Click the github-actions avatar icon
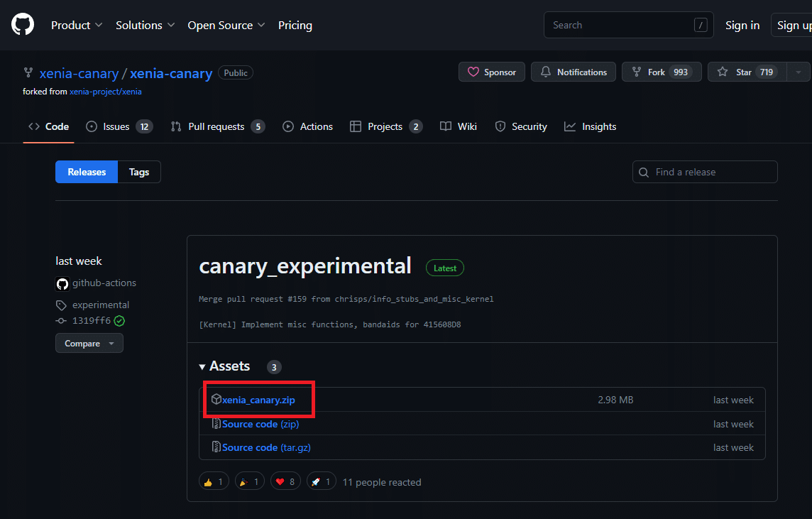812x519 pixels. [62, 283]
